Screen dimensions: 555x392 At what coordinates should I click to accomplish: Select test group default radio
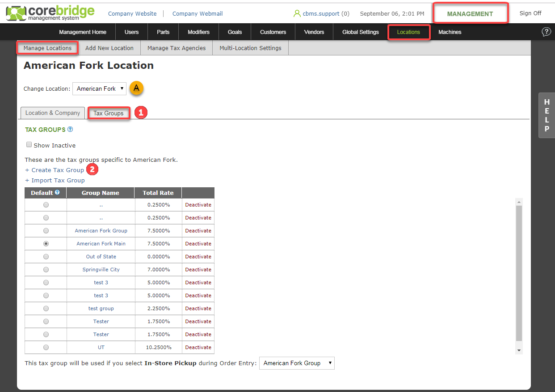pyautogui.click(x=46, y=308)
